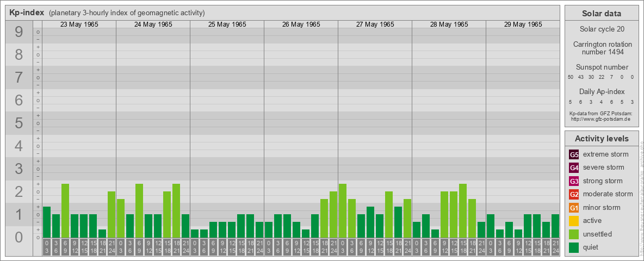644x261 pixels.
Task: Click the 25 May 1965 date header
Action: tap(227, 24)
